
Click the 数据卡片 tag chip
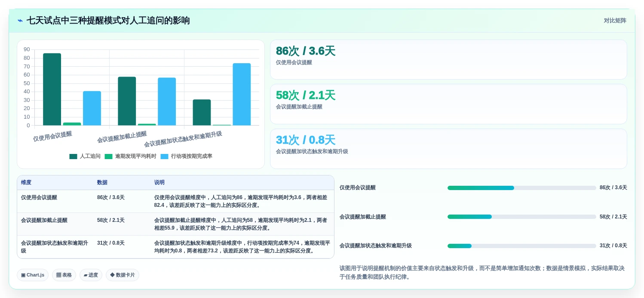(123, 275)
